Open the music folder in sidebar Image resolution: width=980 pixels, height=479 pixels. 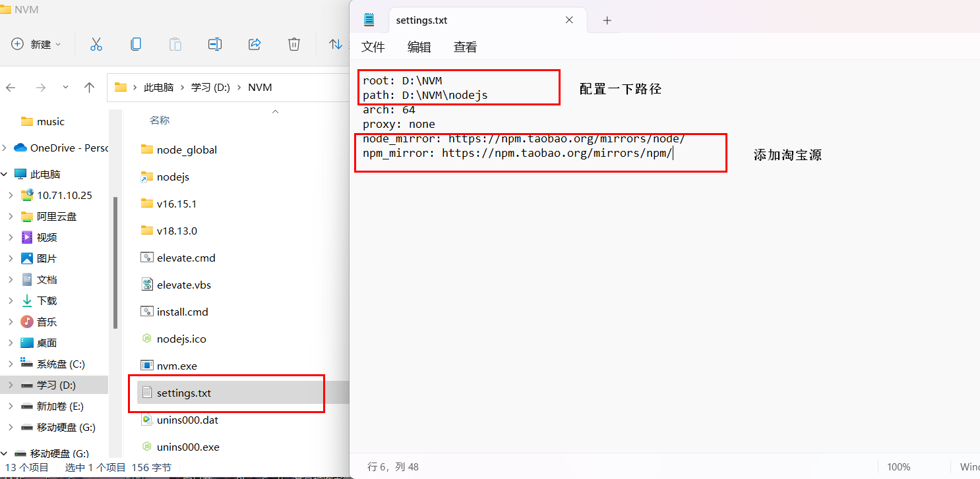(x=43, y=121)
